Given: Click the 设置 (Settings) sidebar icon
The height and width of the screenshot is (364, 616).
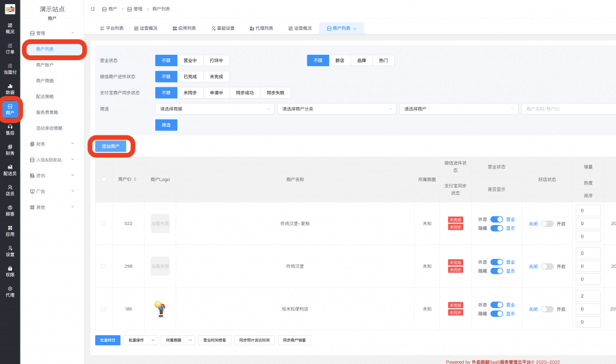Looking at the screenshot, I should tap(10, 251).
